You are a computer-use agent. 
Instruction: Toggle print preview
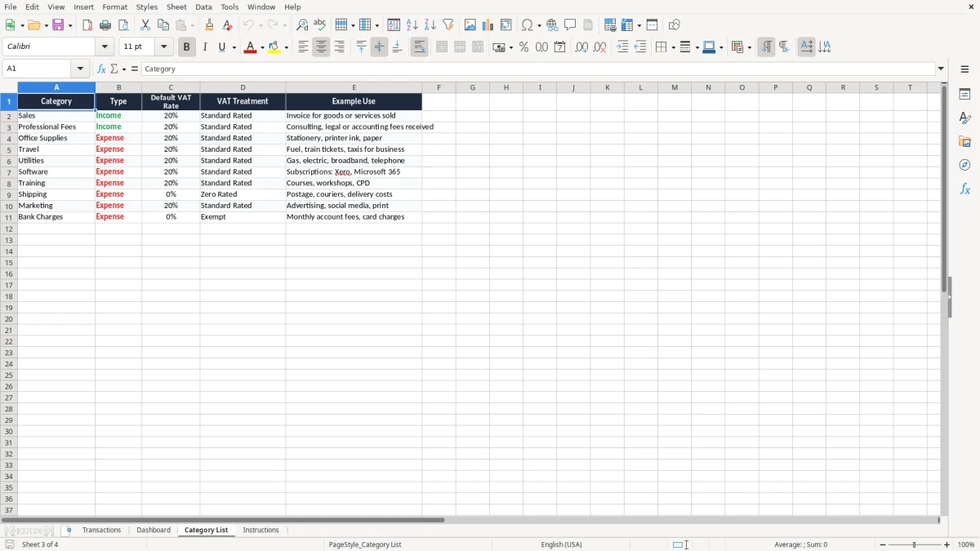[123, 25]
